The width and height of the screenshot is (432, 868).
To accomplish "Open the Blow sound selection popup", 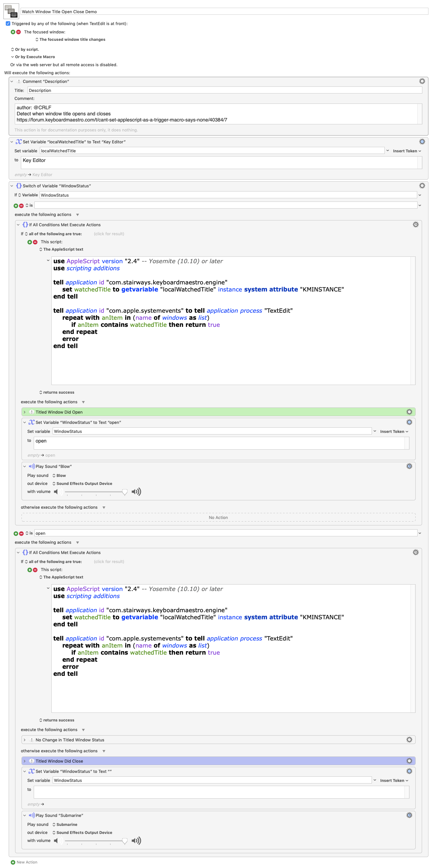I will click(x=59, y=475).
